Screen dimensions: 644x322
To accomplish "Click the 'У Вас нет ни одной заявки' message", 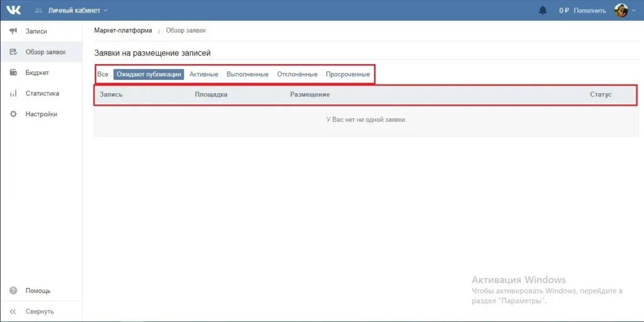I will pyautogui.click(x=367, y=120).
